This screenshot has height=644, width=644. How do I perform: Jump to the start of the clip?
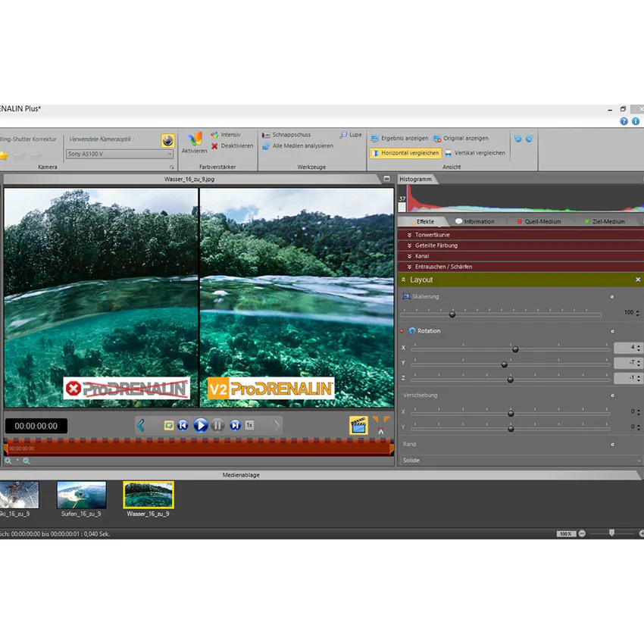[x=183, y=425]
